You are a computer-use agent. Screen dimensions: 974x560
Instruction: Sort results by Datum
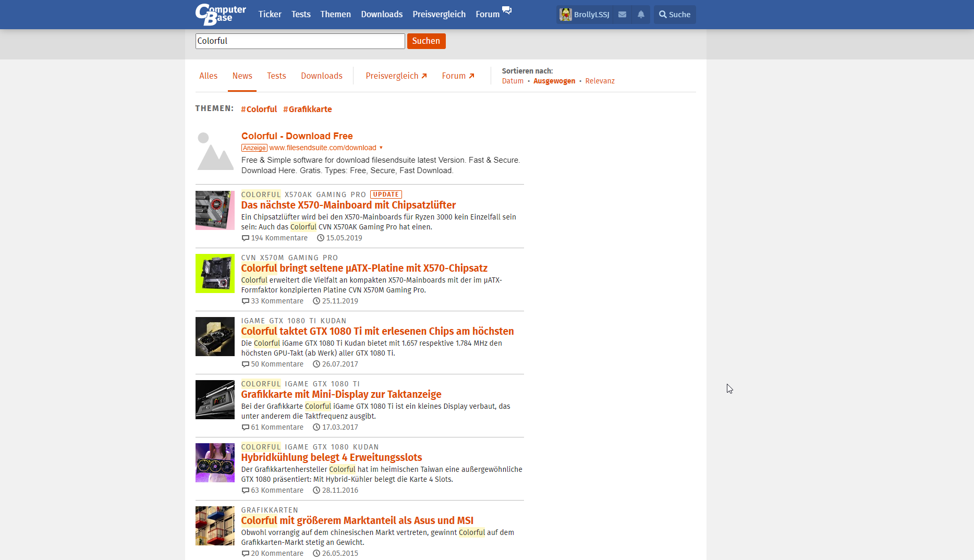pos(513,81)
